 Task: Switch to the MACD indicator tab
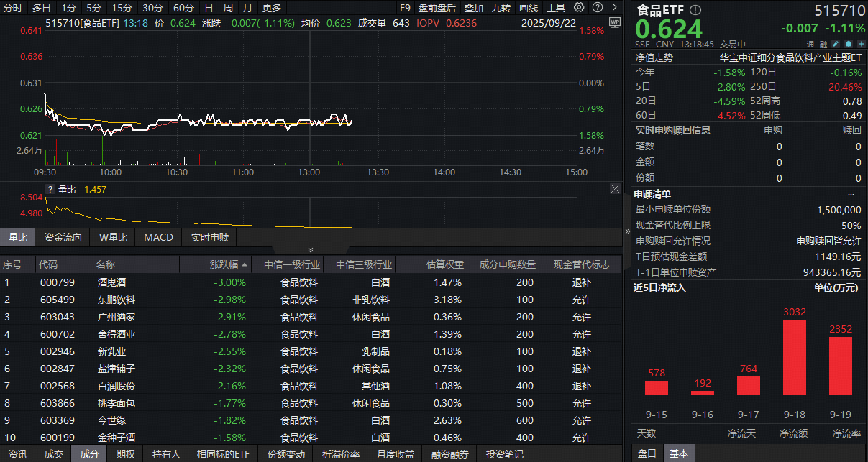158,236
